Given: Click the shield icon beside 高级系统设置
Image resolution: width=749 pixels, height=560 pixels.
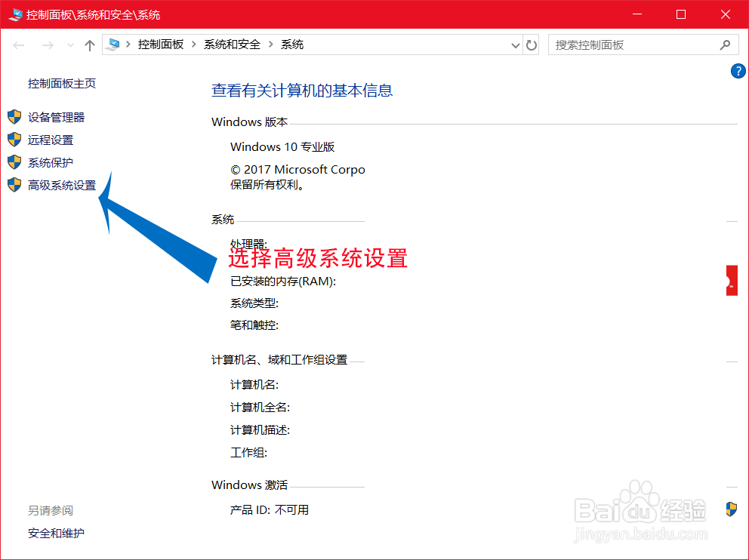Looking at the screenshot, I should [14, 185].
